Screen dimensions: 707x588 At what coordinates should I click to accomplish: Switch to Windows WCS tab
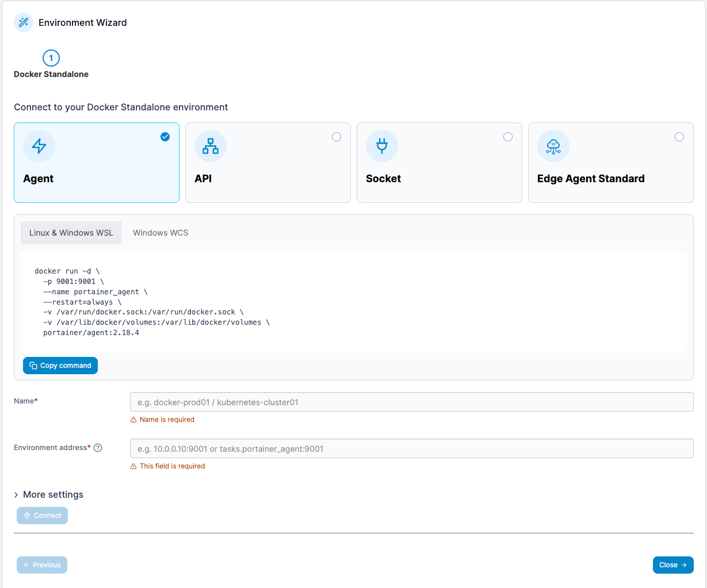pyautogui.click(x=160, y=233)
